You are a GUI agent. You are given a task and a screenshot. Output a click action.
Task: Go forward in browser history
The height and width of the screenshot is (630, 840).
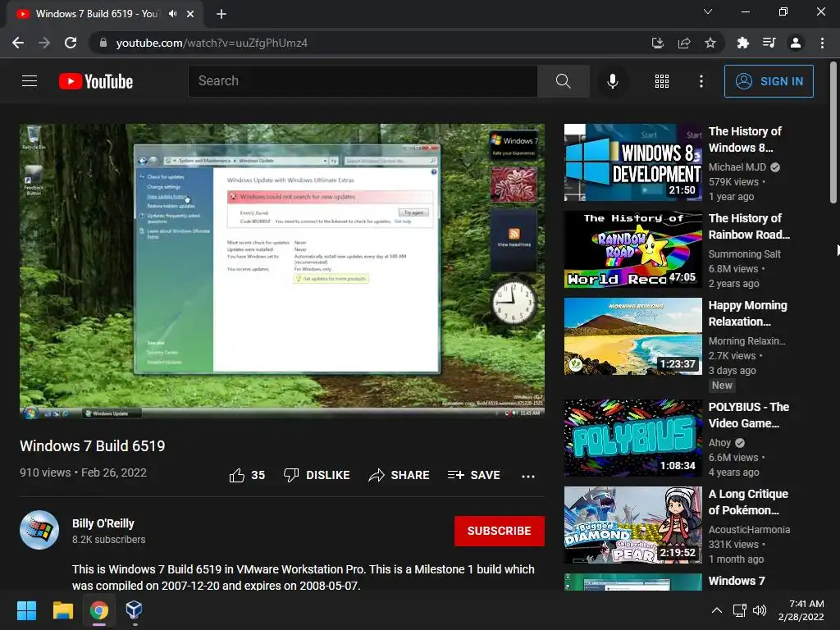click(x=44, y=43)
